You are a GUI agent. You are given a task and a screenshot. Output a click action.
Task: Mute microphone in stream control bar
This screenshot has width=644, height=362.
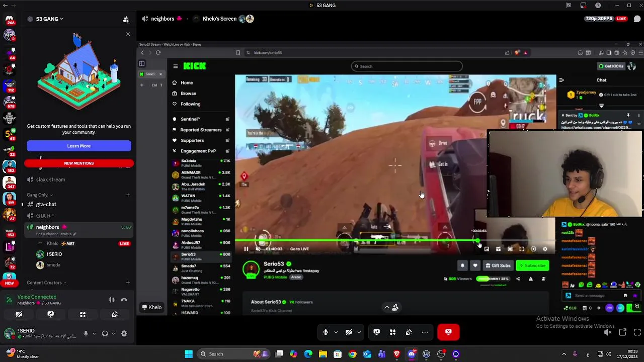326,332
